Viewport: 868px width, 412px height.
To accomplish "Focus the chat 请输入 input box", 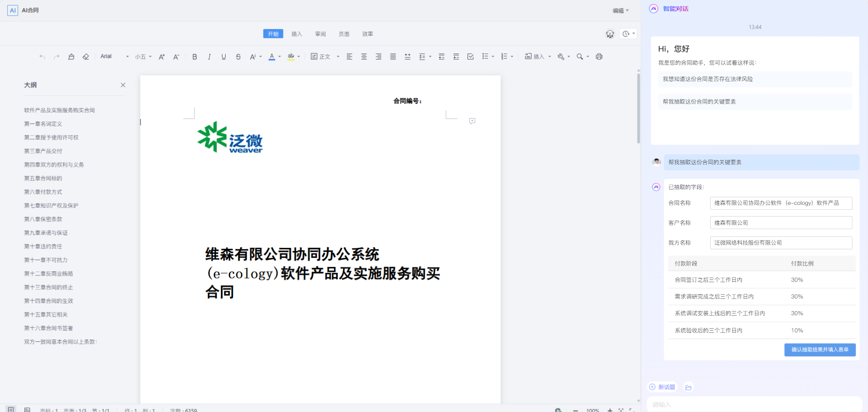I will click(754, 405).
